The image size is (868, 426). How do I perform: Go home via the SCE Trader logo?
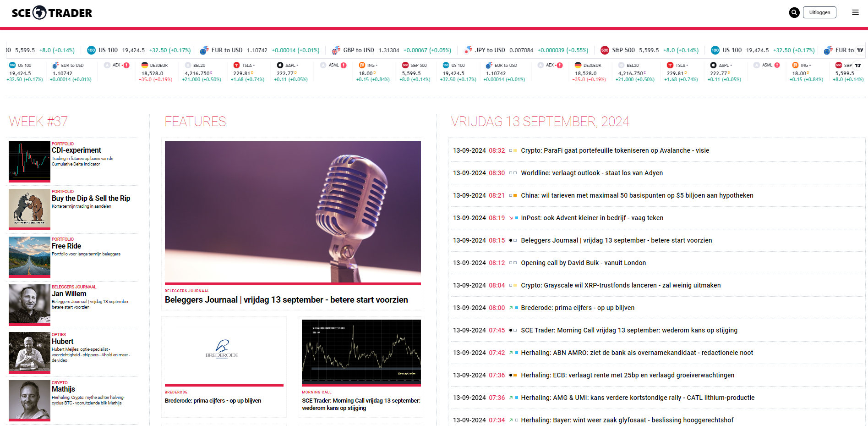pos(52,13)
